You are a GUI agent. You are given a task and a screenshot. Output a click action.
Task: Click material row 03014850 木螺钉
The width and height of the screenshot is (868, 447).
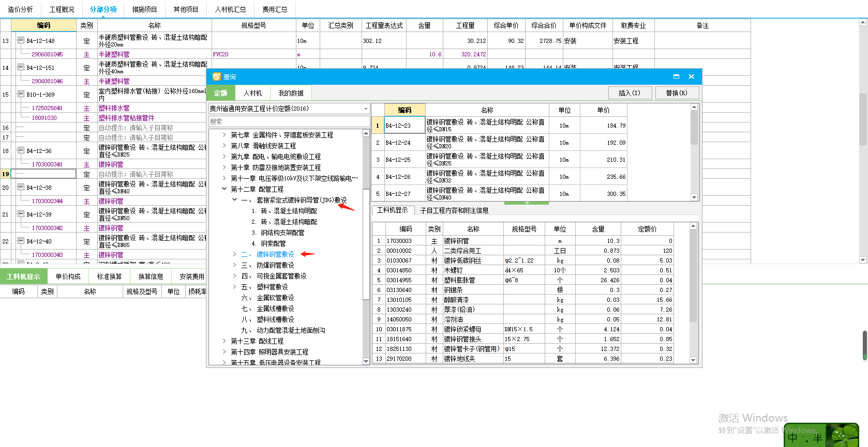[x=522, y=270]
